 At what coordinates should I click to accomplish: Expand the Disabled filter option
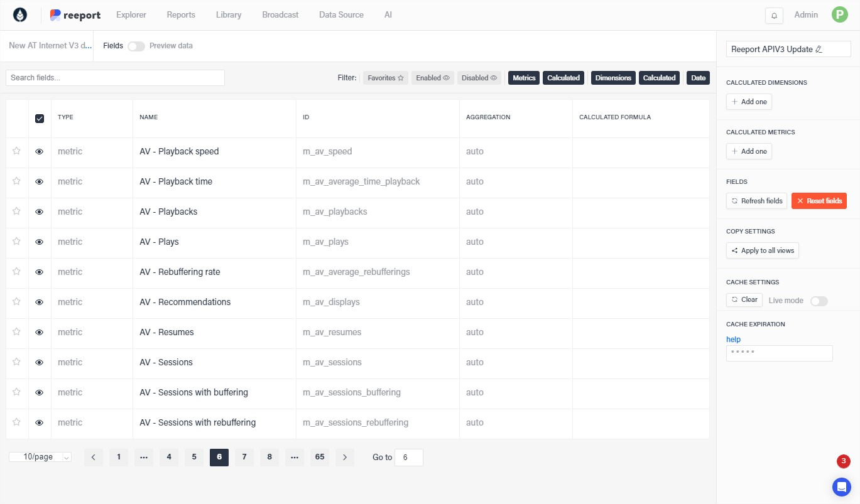pyautogui.click(x=479, y=78)
